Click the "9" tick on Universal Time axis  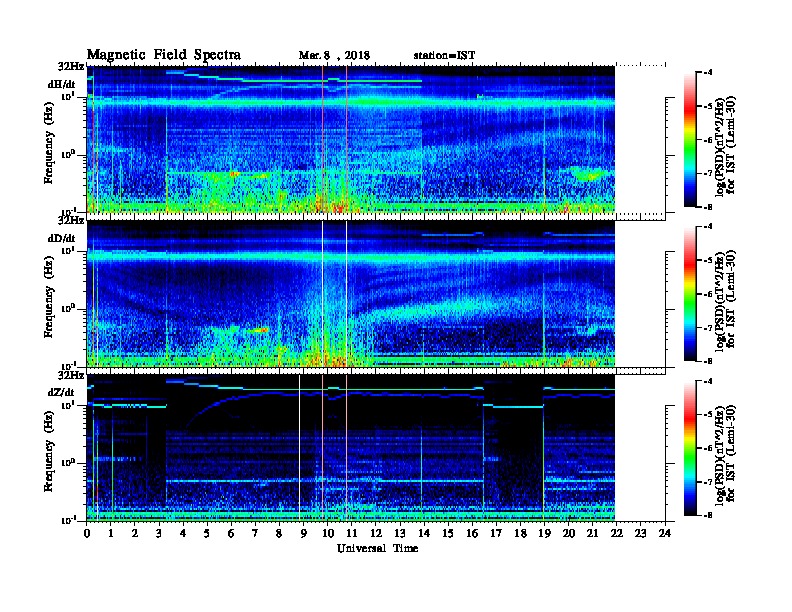click(x=303, y=533)
